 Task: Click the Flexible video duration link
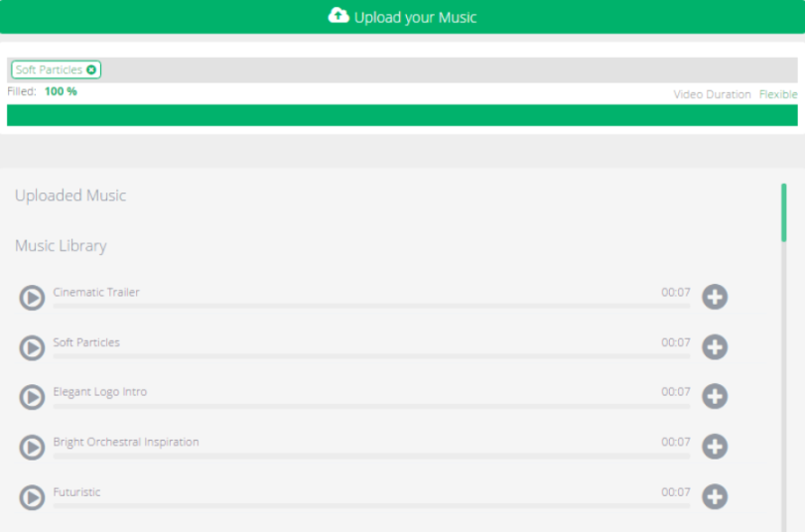pos(778,94)
